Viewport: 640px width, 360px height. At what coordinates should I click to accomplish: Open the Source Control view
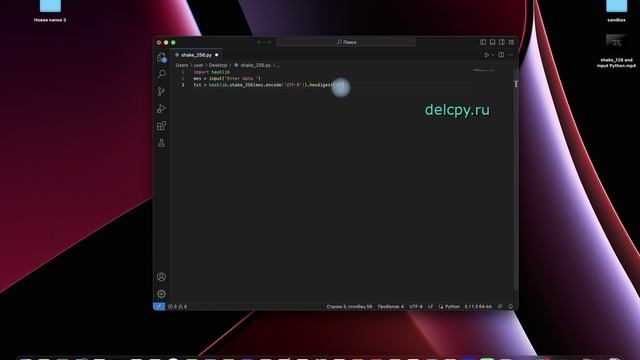(x=162, y=91)
